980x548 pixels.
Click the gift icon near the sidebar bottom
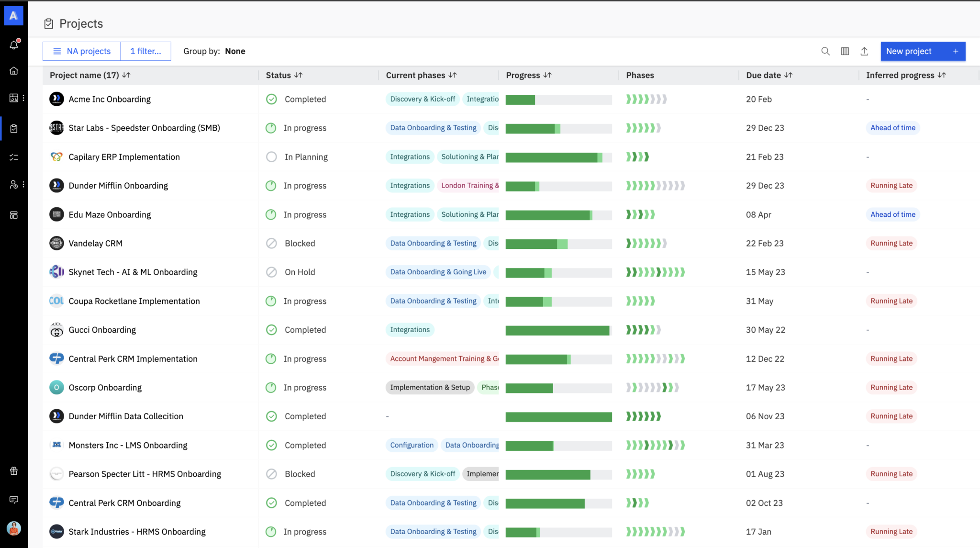tap(14, 470)
